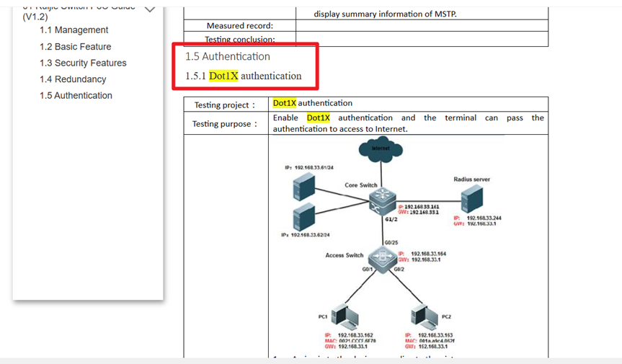Click the Internet cloud icon in diagram
The width and height of the screenshot is (622, 364).
click(x=381, y=149)
